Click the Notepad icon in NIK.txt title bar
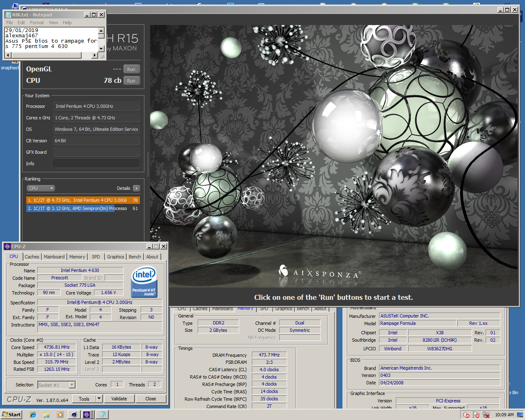The height and width of the screenshot is (420, 525). (x=8, y=14)
